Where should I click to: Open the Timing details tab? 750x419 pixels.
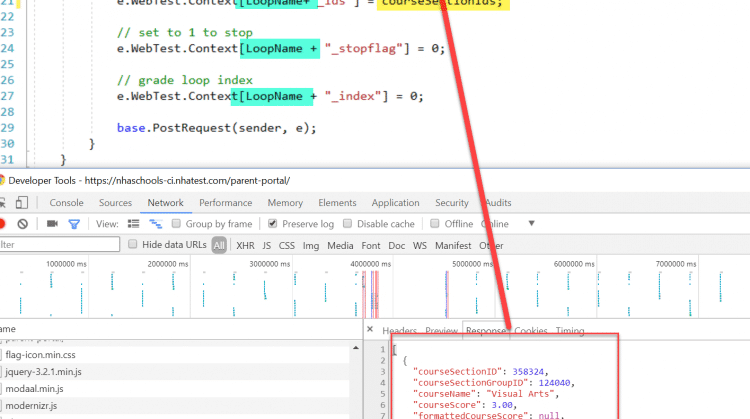click(x=570, y=331)
